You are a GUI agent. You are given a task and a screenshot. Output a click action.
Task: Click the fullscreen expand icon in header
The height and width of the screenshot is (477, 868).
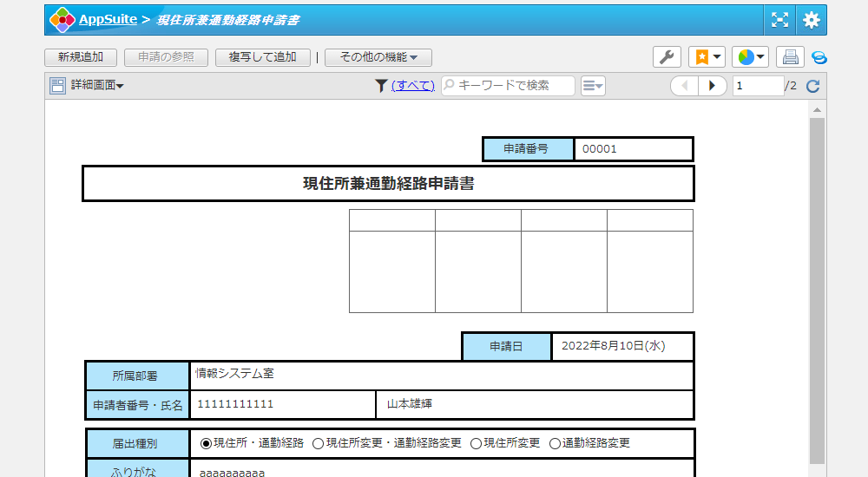tap(780, 20)
